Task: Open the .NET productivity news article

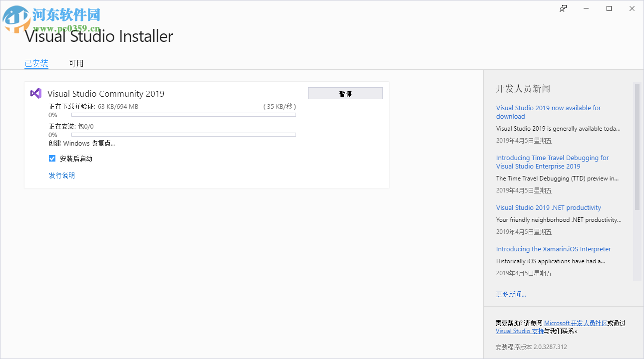Action: click(548, 207)
